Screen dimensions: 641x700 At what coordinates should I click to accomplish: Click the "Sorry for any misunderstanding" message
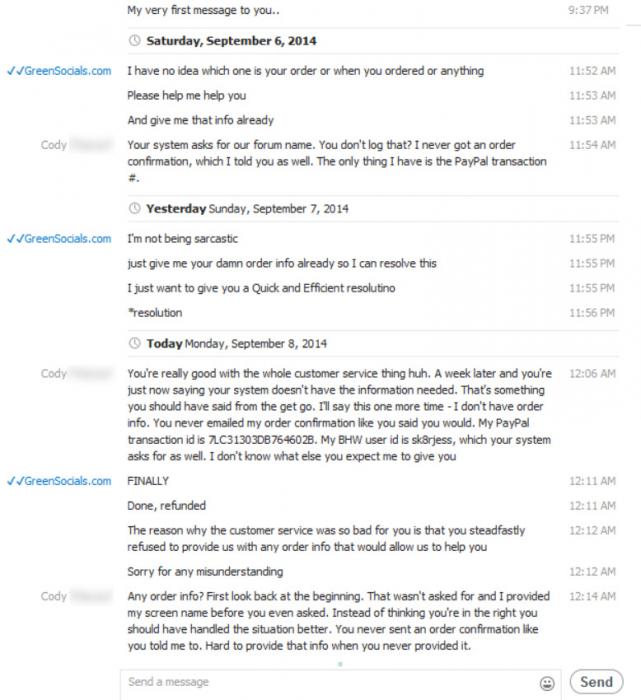(x=205, y=571)
